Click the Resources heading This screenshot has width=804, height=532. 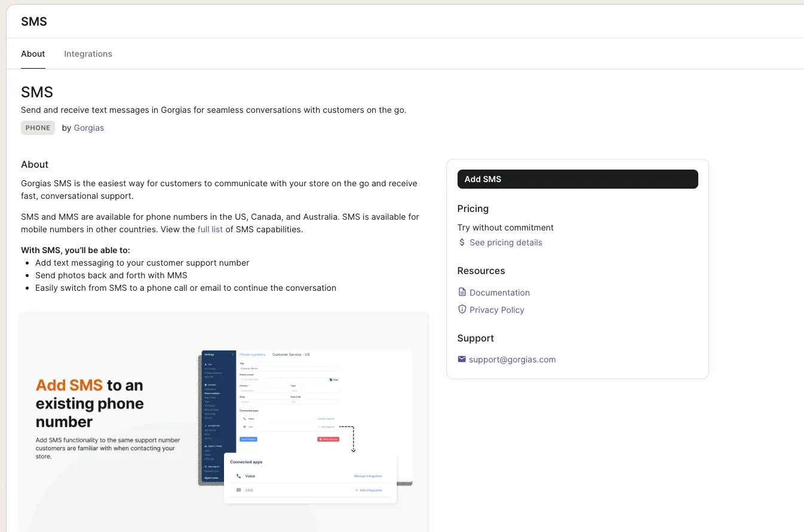(x=481, y=270)
